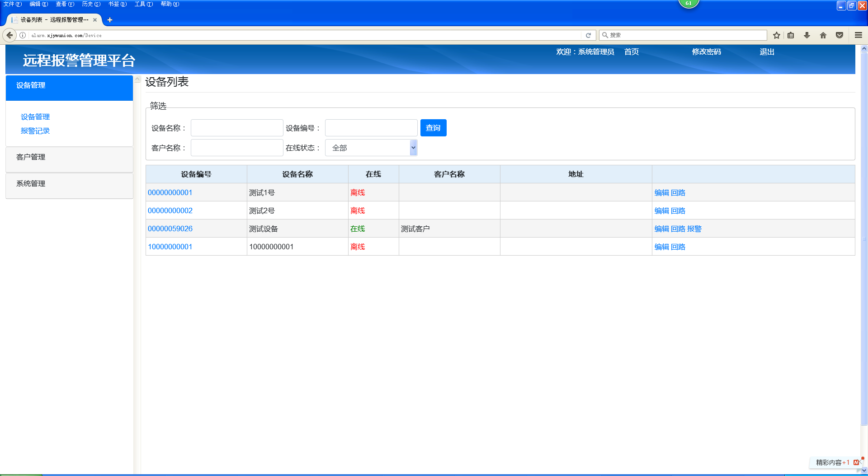This screenshot has width=868, height=476.
Task: Show bookmarks list icon in toolbar
Action: click(791, 35)
